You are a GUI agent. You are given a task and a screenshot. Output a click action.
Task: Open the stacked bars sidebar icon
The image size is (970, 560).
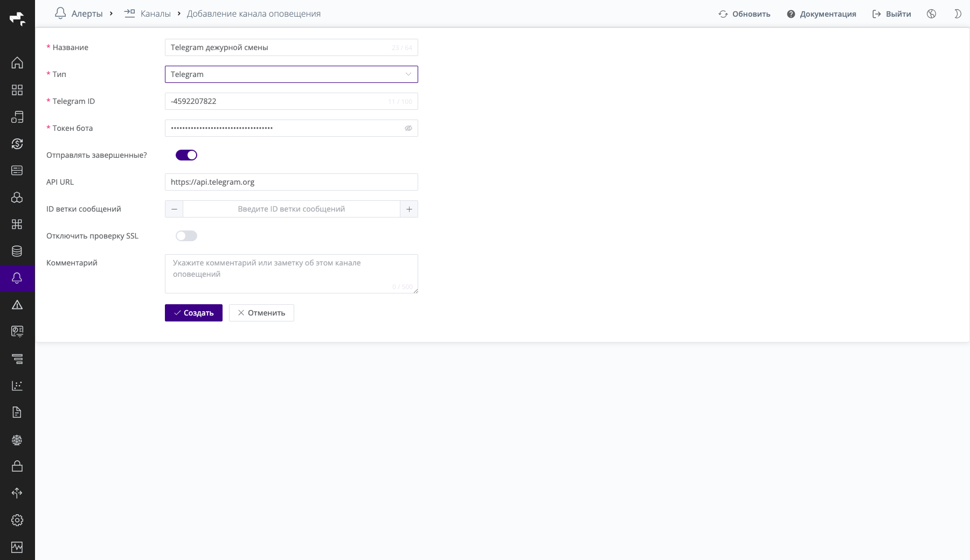17,359
